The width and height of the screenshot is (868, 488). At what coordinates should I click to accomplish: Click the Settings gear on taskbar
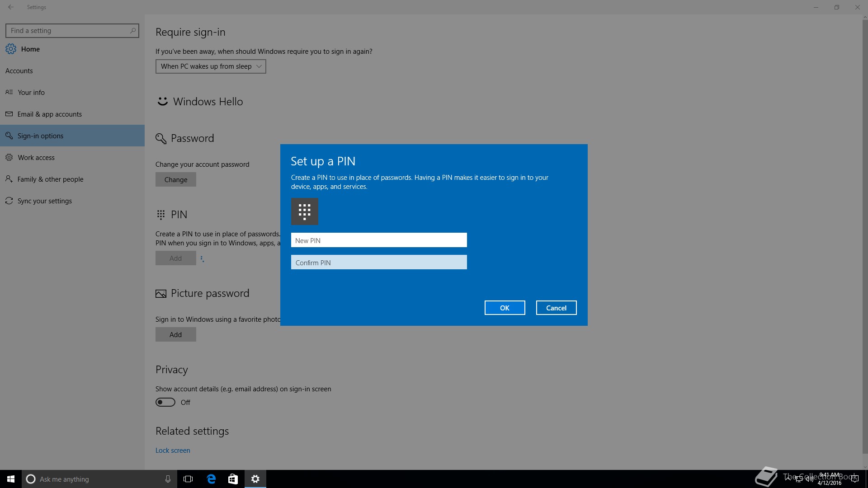[x=255, y=479]
